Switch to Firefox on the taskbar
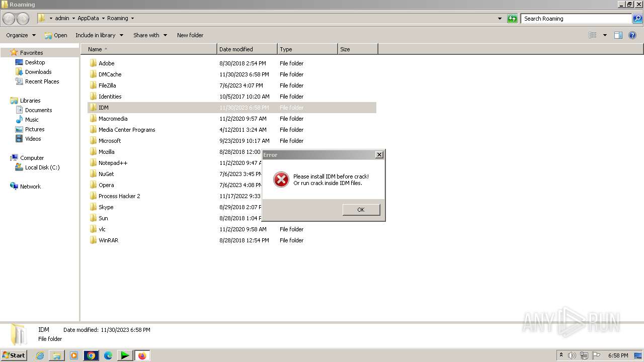 142,355
